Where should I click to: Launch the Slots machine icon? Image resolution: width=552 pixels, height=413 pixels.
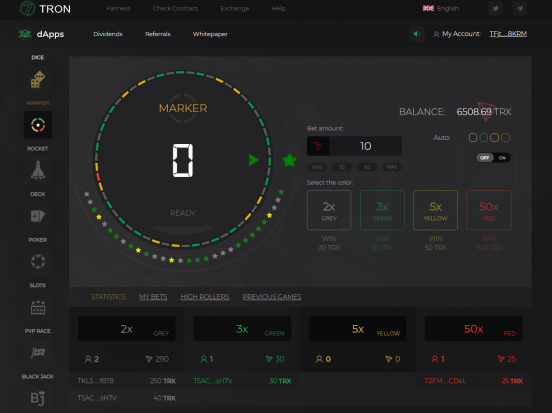pyautogui.click(x=38, y=307)
